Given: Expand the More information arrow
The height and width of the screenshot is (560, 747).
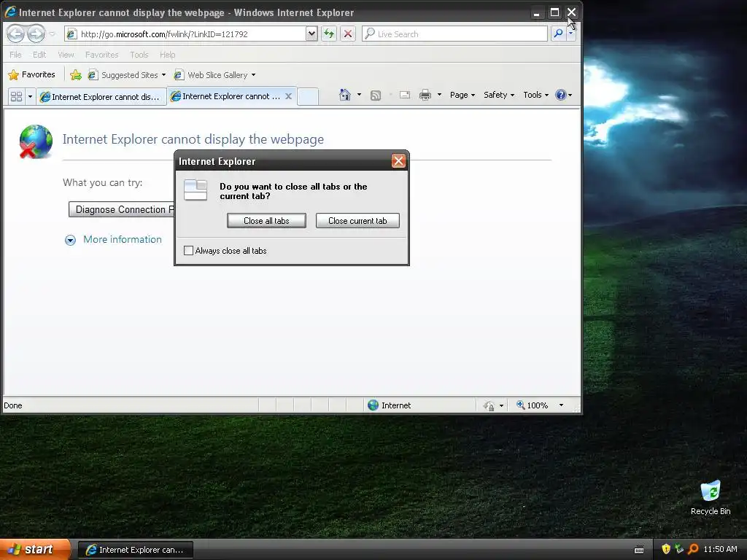Looking at the screenshot, I should [x=70, y=240].
